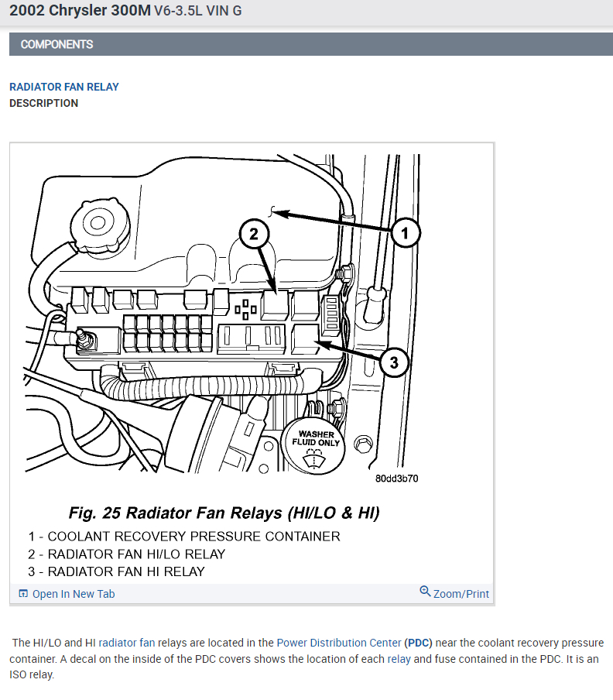Image resolution: width=613 pixels, height=700 pixels.
Task: Follow the '(PDC)' bold link
Action: [418, 643]
